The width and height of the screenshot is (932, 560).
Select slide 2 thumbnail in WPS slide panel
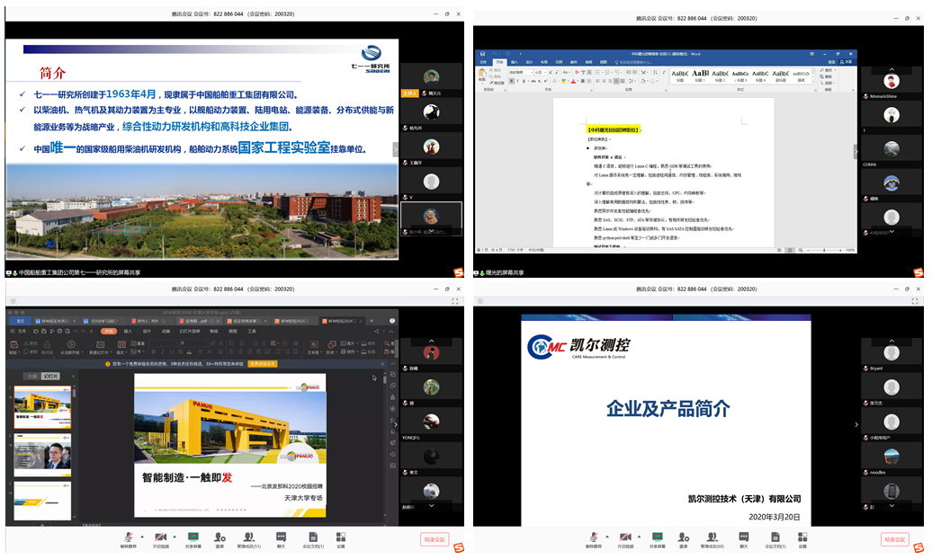pyautogui.click(x=42, y=455)
